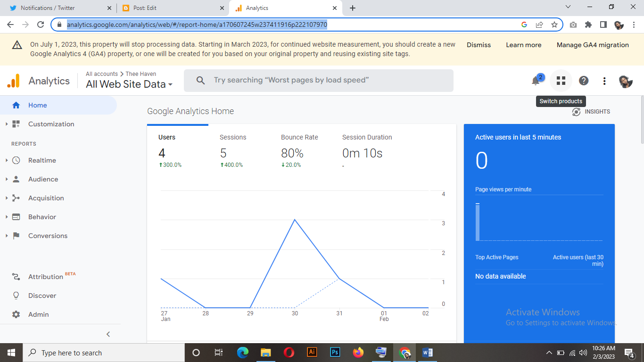Open the Discover section
The height and width of the screenshot is (362, 644).
(x=42, y=296)
